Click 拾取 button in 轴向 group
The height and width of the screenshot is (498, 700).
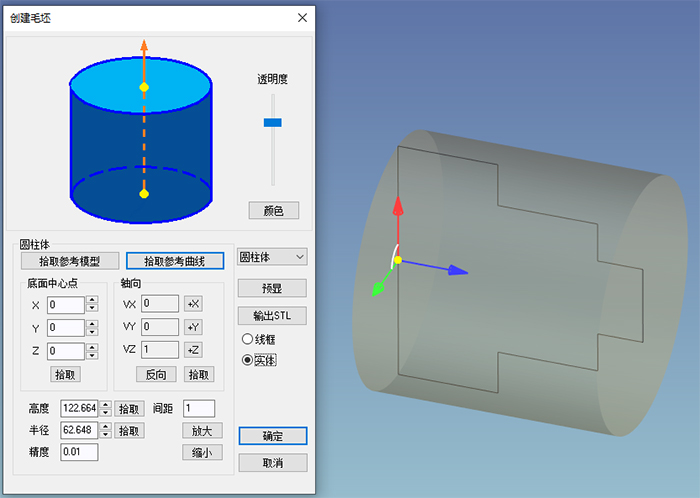(x=199, y=375)
